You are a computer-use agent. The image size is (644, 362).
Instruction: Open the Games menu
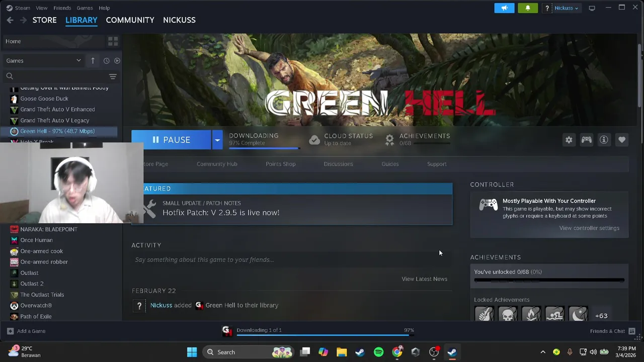coord(85,8)
